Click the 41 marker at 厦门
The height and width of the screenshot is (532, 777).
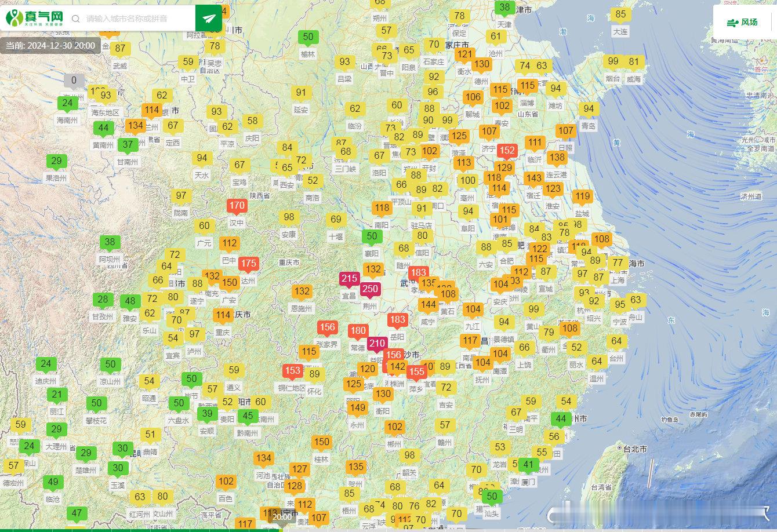(x=528, y=465)
